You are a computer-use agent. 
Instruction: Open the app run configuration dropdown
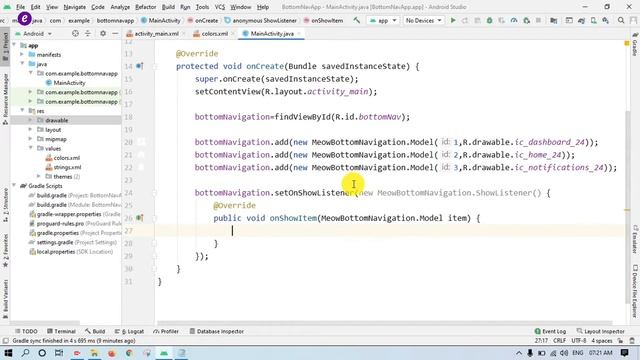383,20
